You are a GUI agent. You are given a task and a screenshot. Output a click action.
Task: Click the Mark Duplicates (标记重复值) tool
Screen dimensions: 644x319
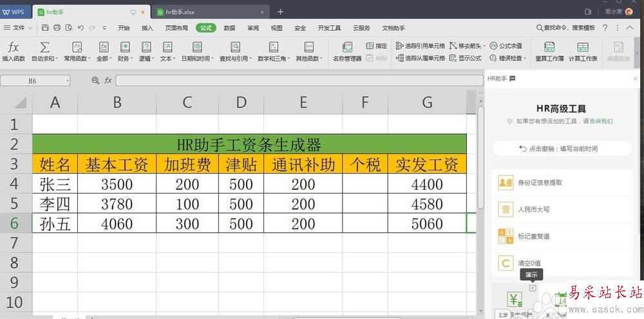(x=562, y=237)
